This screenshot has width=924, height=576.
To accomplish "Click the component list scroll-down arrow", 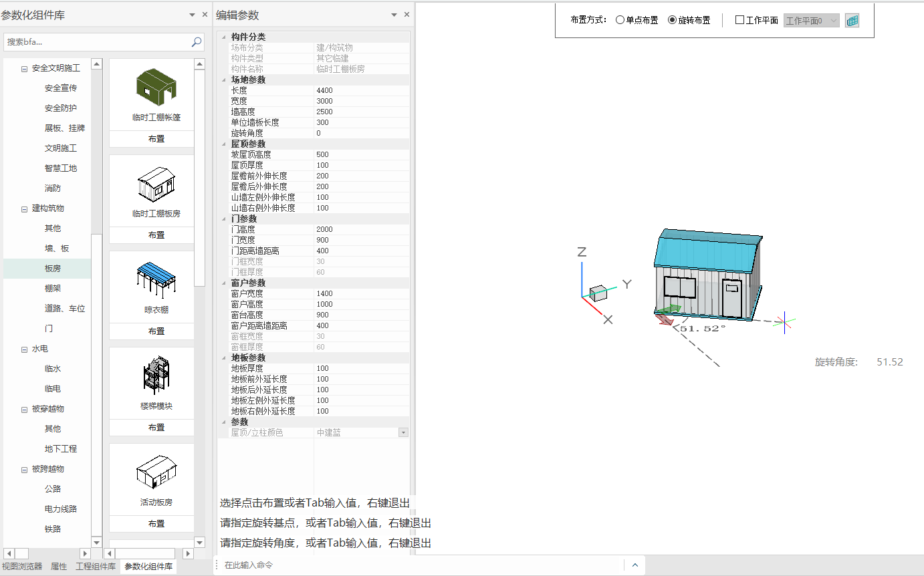I will [199, 542].
